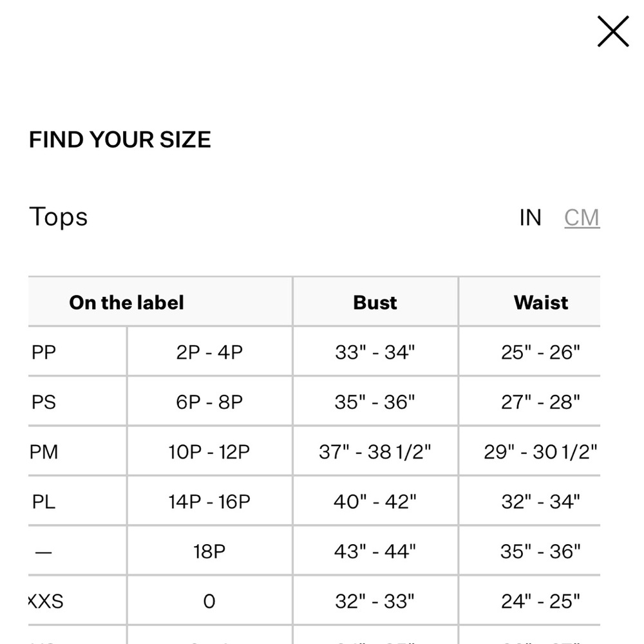The height and width of the screenshot is (644, 644).
Task: Select the 2P - 4P label cell
Action: [x=209, y=352]
